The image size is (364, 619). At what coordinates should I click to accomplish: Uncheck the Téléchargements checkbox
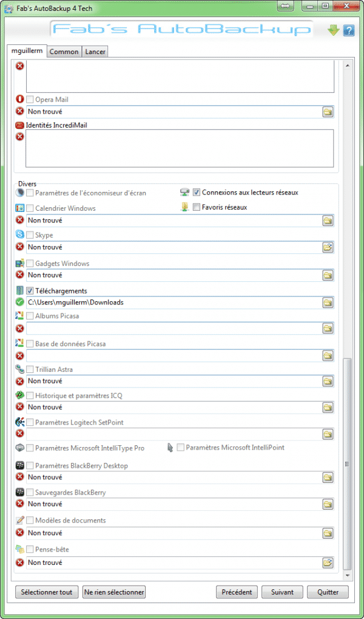[x=30, y=290]
